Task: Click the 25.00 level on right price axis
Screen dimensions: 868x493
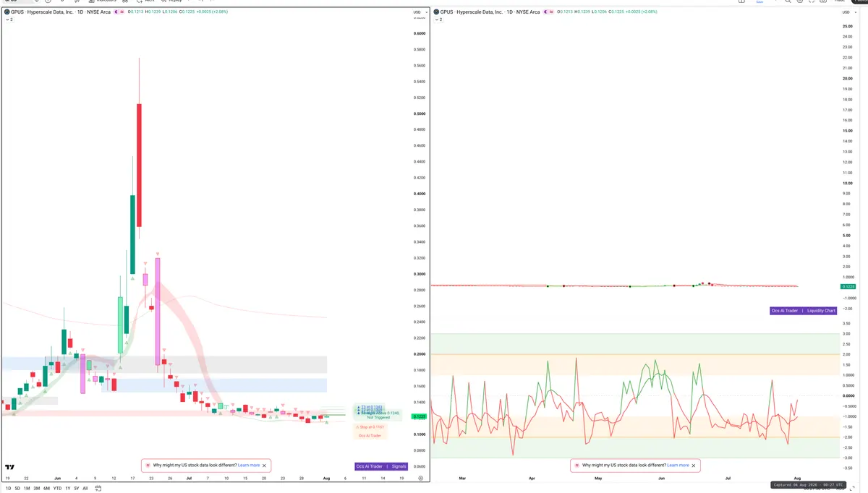Action: [847, 27]
